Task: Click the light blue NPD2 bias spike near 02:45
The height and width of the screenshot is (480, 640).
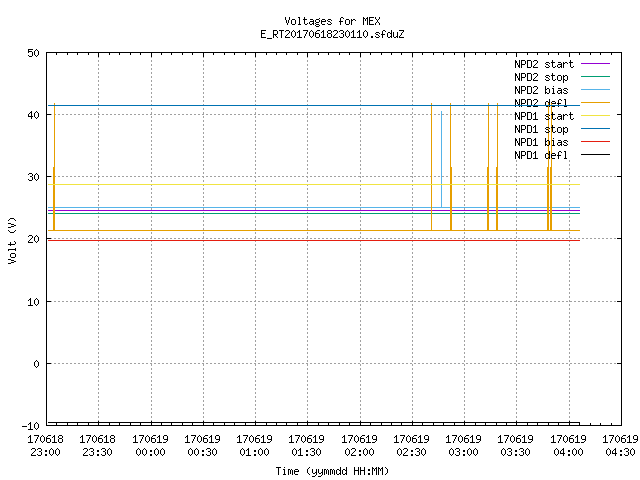Action: [441, 159]
